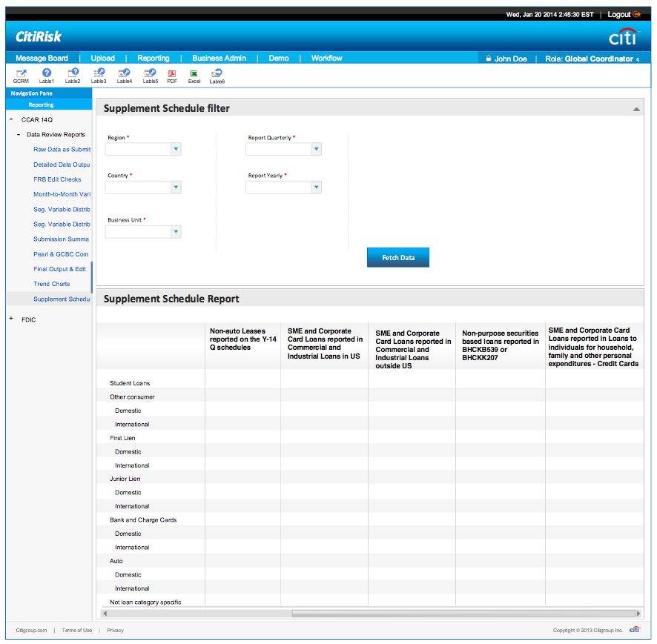Click the lock icon beside John Doe
This screenshot has height=644, width=657.
tap(489, 59)
